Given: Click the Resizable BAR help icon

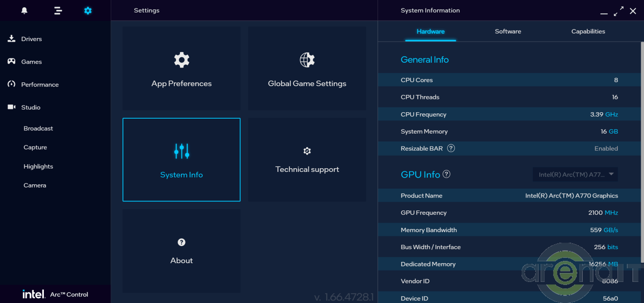Looking at the screenshot, I should [x=451, y=148].
